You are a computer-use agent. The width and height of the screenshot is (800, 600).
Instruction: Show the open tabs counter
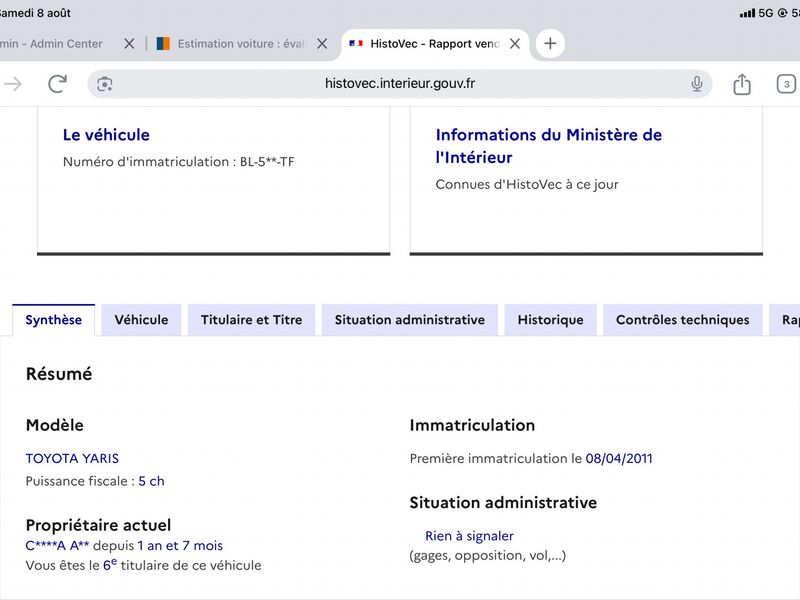786,84
